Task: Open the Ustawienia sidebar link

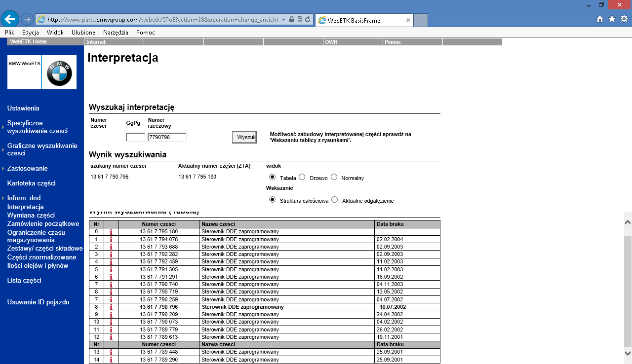Action: click(23, 109)
